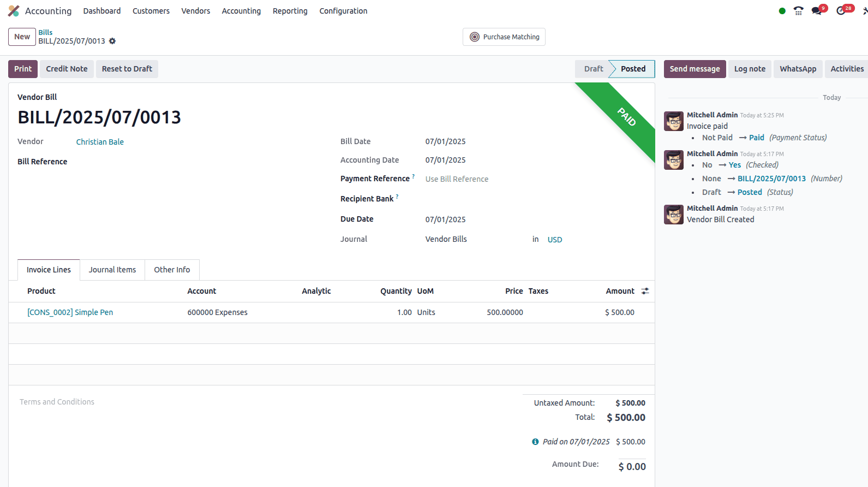
Task: Switch to the Journal Items tab
Action: [112, 270]
